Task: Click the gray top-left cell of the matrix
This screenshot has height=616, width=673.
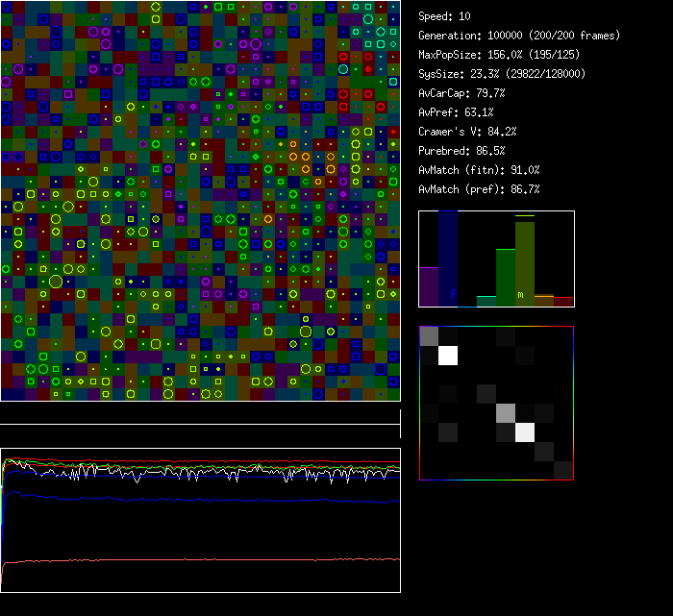Action: click(429, 336)
